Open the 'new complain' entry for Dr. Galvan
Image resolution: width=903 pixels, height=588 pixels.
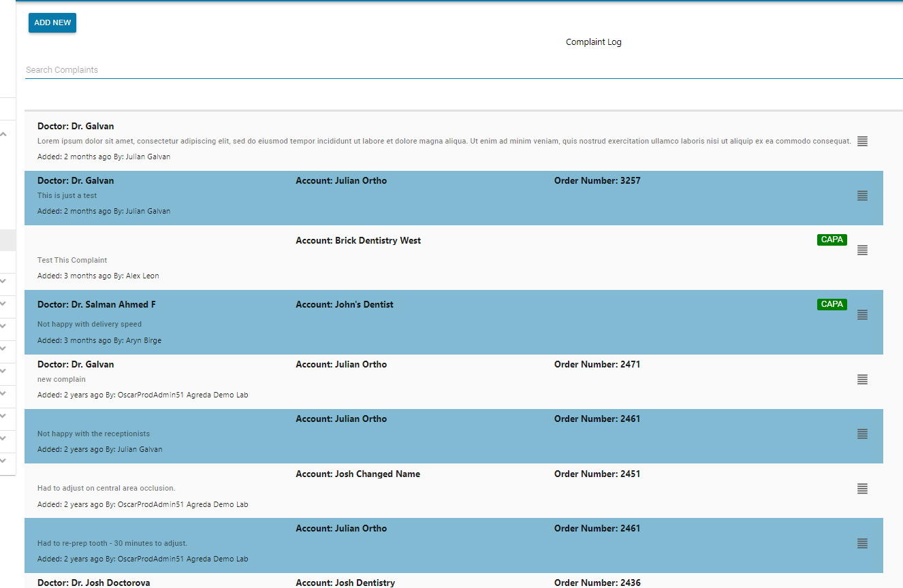coord(61,380)
